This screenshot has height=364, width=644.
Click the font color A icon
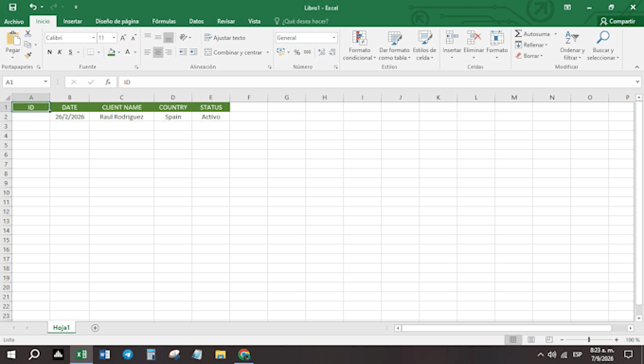(x=127, y=52)
